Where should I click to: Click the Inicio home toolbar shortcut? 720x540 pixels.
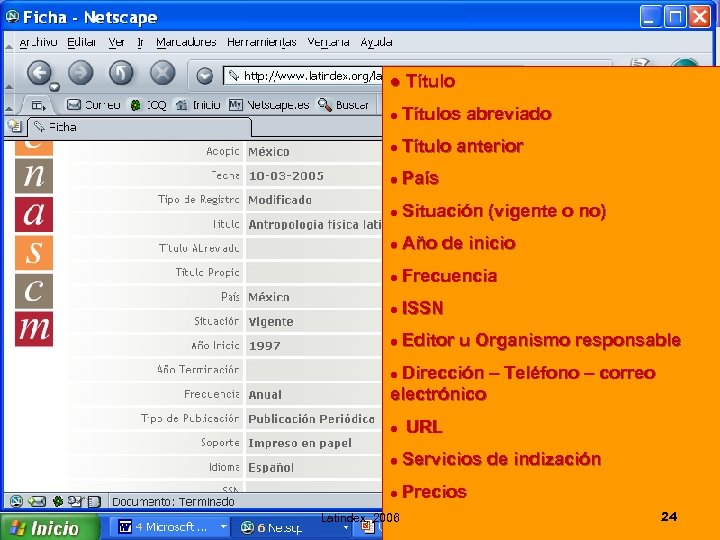coord(198,105)
